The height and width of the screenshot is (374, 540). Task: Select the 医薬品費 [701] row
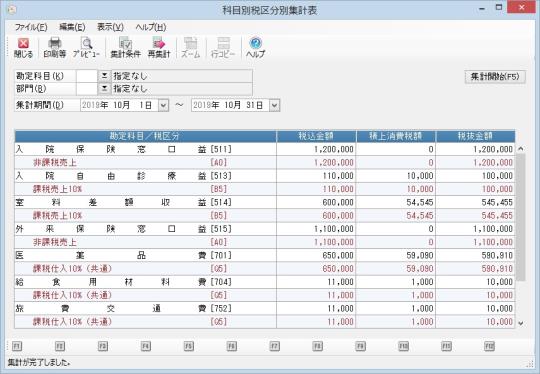pos(264,255)
